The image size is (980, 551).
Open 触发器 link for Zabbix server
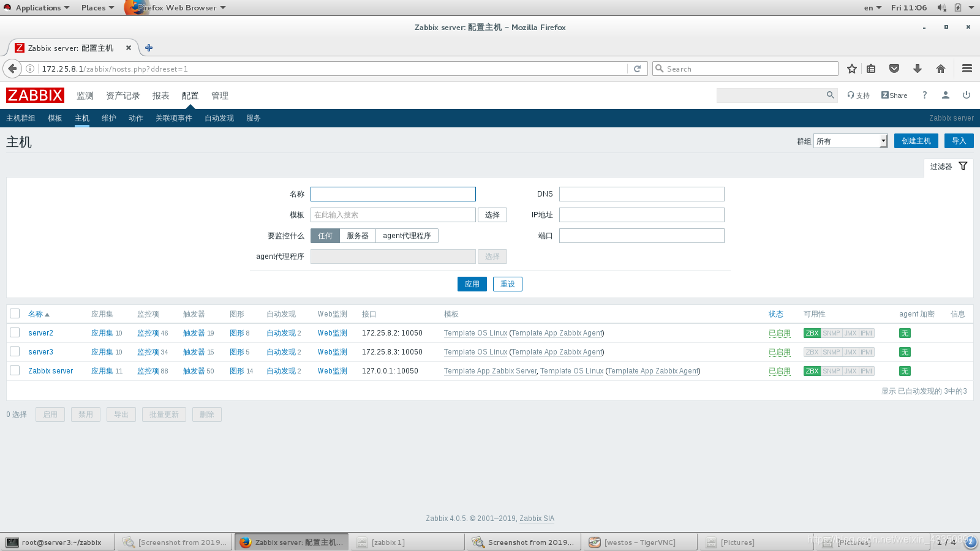pos(194,371)
